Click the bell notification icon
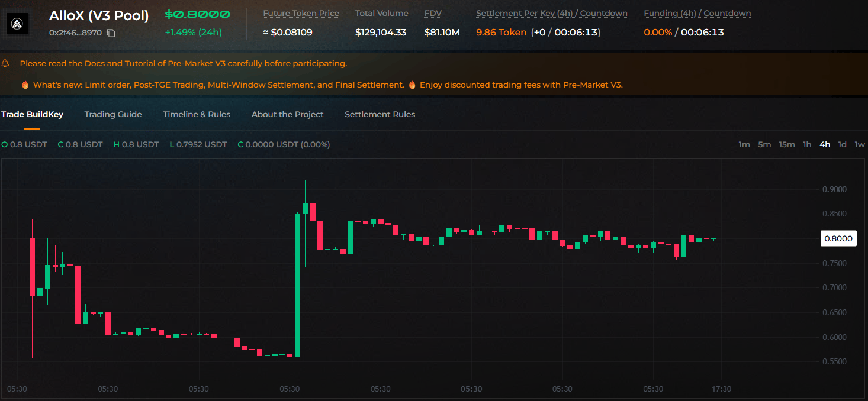 tap(5, 63)
